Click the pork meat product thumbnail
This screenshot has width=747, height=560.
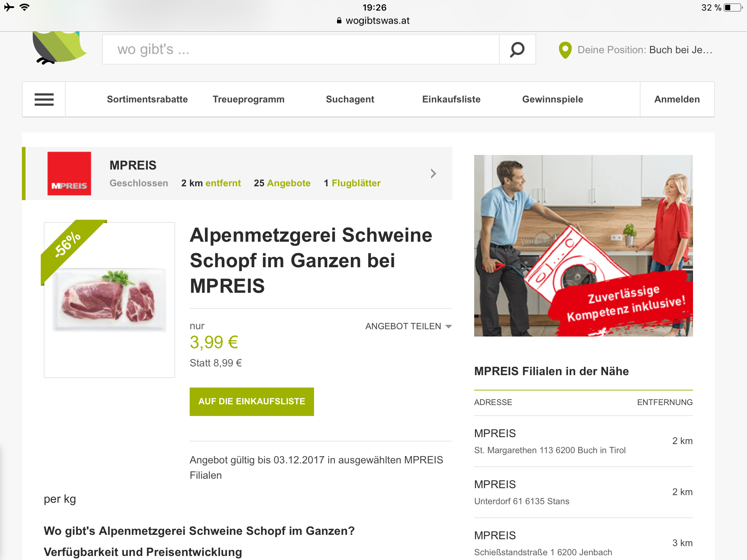pos(109,300)
